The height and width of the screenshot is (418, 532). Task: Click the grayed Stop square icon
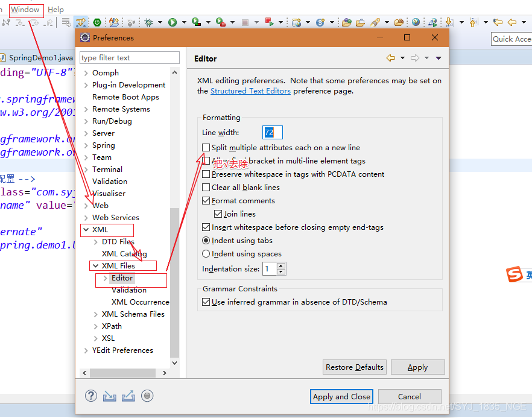point(245,23)
